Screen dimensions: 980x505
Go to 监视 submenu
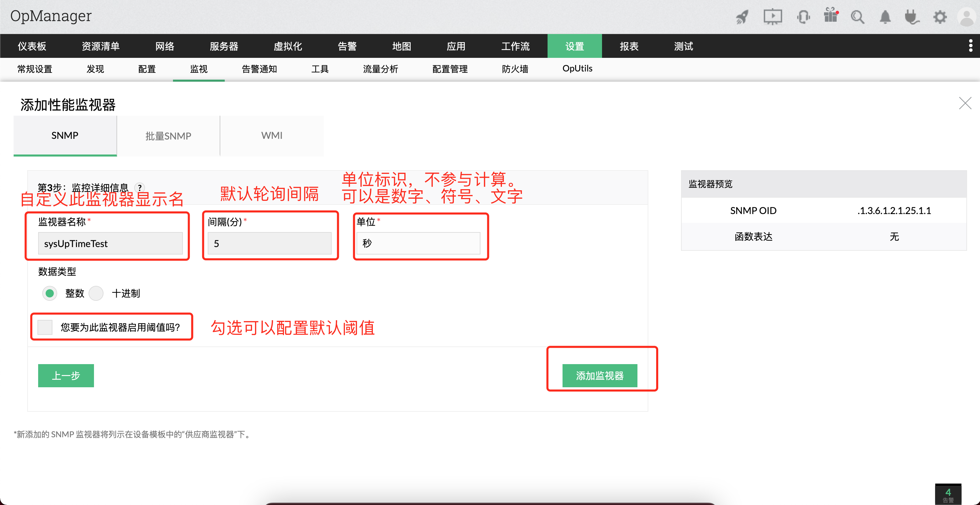pos(199,69)
